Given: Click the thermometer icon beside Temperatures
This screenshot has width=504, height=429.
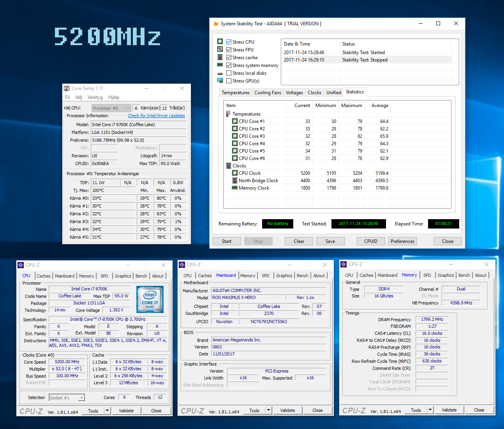Looking at the screenshot, I should 228,114.
